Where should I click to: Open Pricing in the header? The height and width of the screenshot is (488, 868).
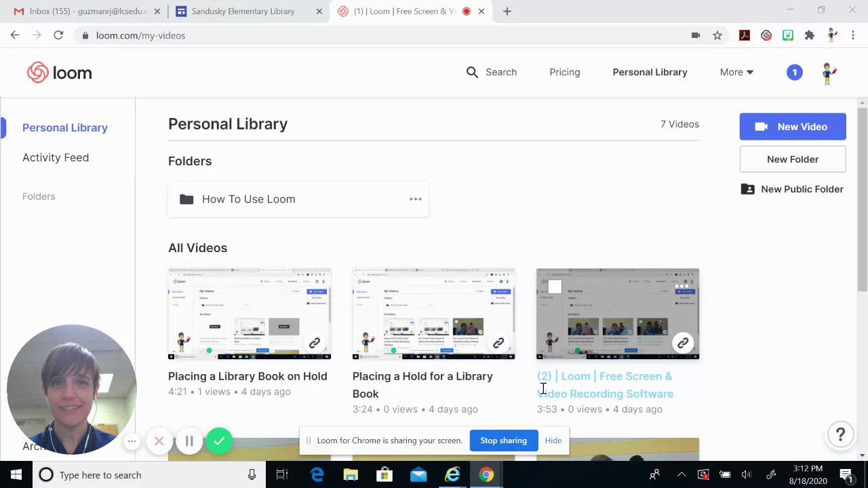pyautogui.click(x=565, y=72)
